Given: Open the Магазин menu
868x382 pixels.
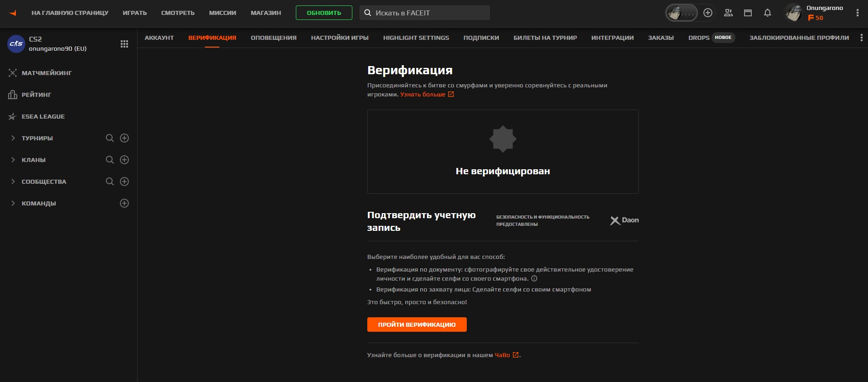Looking at the screenshot, I should pos(266,13).
